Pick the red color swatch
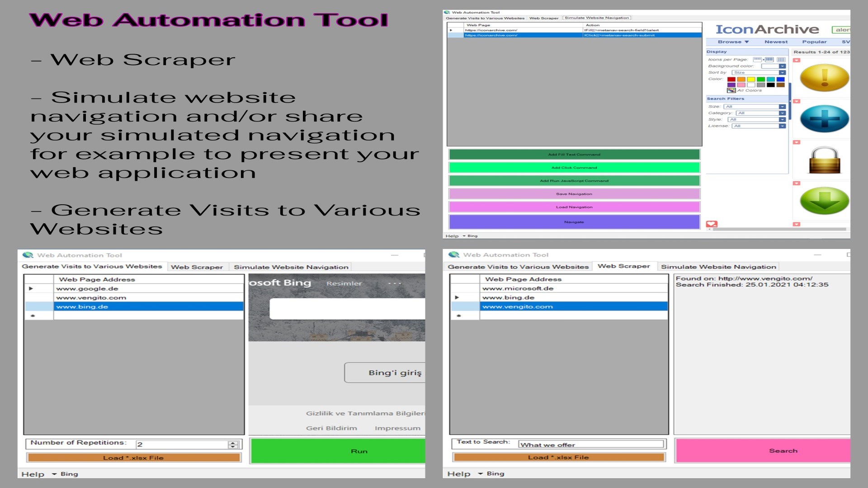 tap(731, 80)
